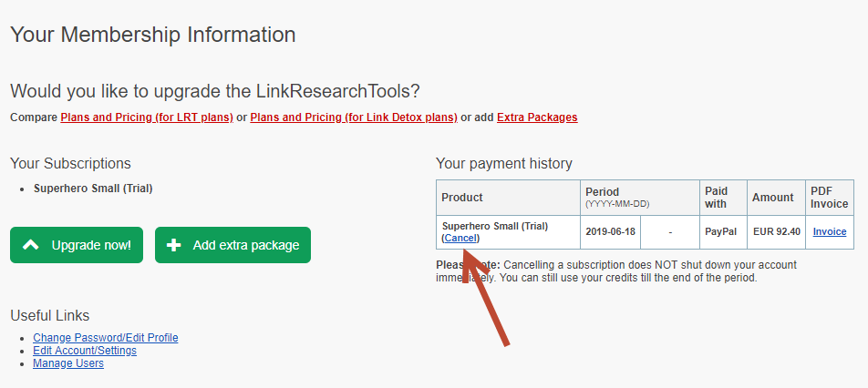This screenshot has width=868, height=388.
Task: Click the PDF Invoice column header
Action: click(830, 198)
